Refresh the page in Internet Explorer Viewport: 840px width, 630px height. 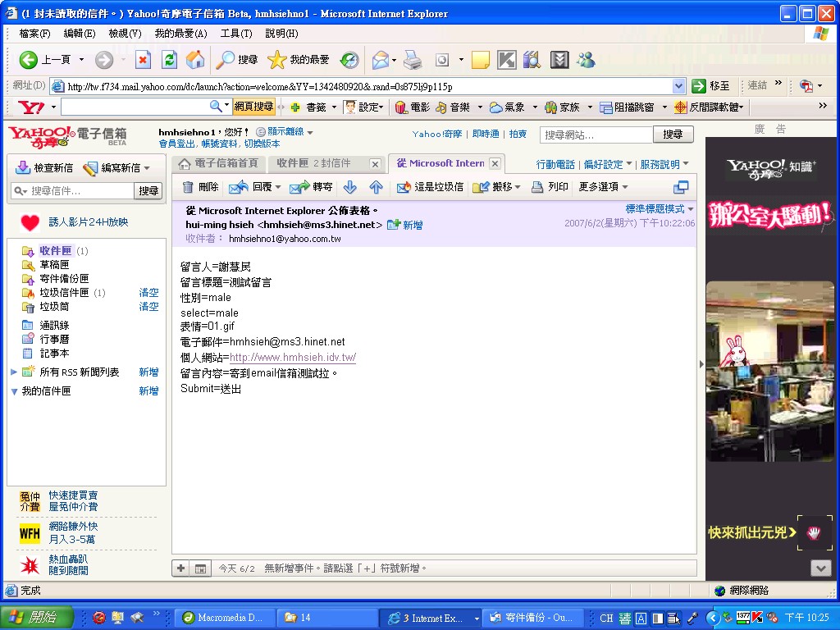click(169, 60)
